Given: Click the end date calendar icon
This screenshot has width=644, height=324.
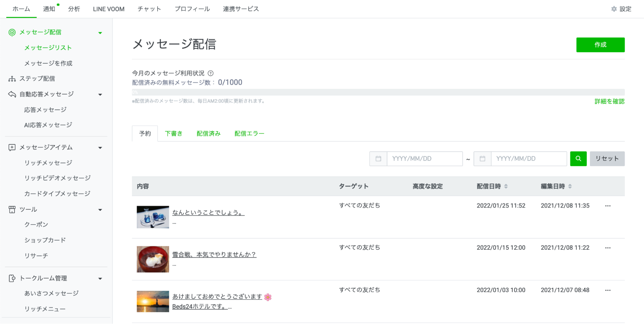Looking at the screenshot, I should click(x=482, y=159).
